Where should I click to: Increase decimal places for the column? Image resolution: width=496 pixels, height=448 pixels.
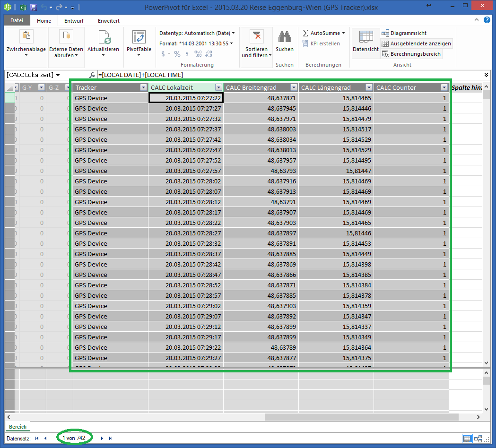(x=197, y=55)
